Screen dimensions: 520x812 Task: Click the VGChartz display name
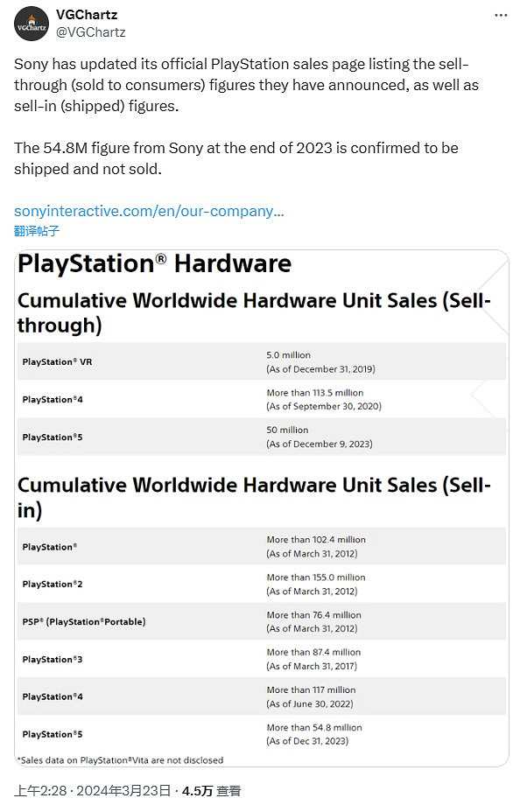click(x=89, y=16)
